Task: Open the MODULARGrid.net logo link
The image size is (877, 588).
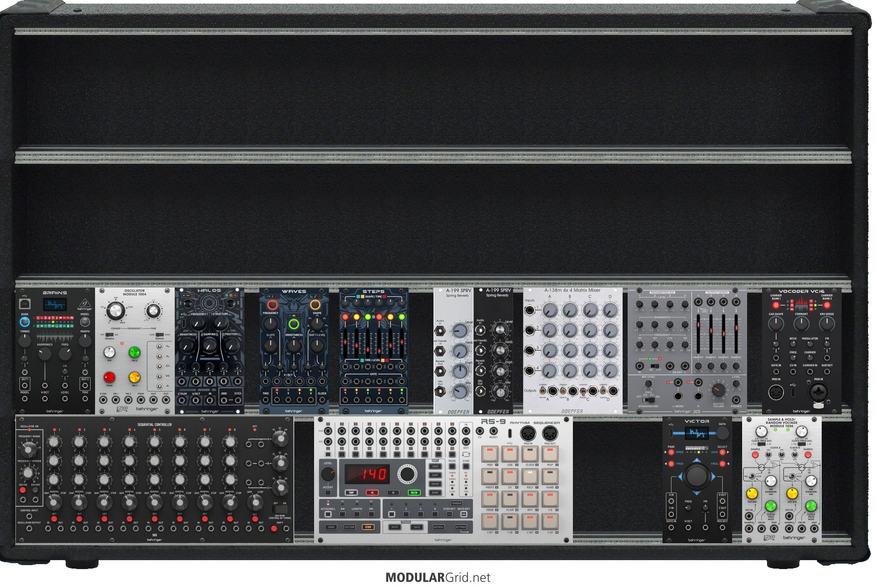Action: click(438, 578)
